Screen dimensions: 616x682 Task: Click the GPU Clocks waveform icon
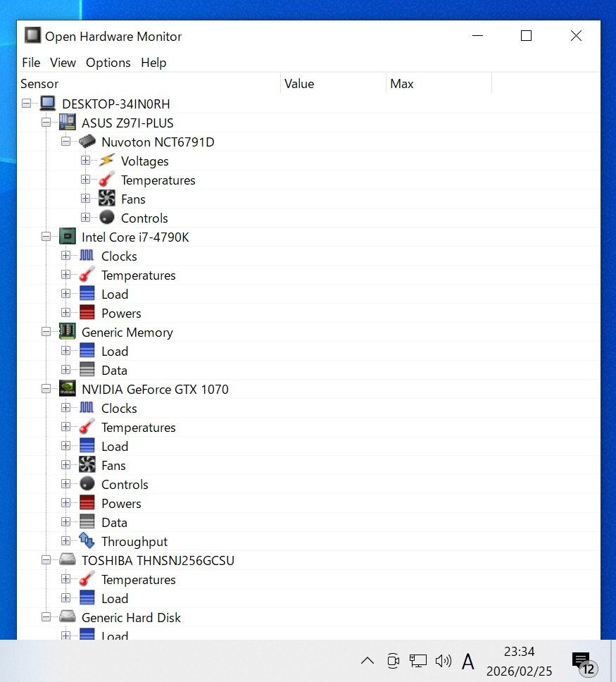pyautogui.click(x=87, y=407)
